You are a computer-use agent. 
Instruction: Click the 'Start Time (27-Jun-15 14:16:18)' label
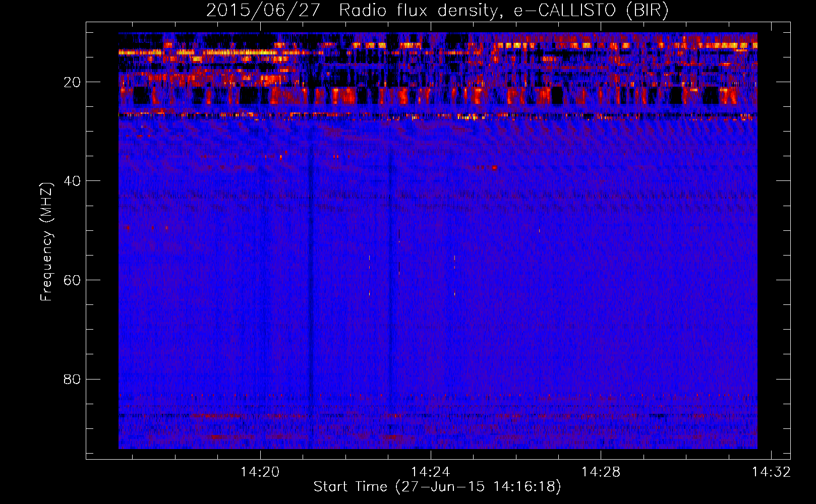pos(437,486)
